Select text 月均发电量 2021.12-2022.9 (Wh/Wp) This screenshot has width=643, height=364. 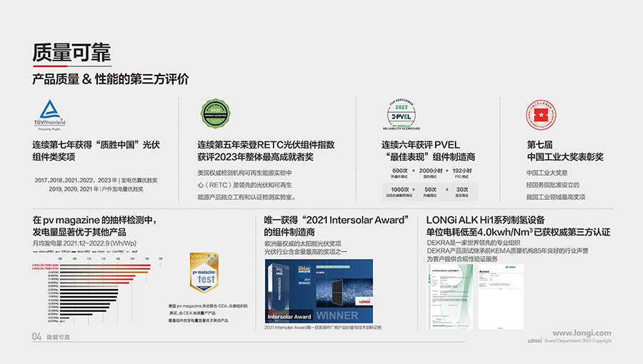(84, 243)
